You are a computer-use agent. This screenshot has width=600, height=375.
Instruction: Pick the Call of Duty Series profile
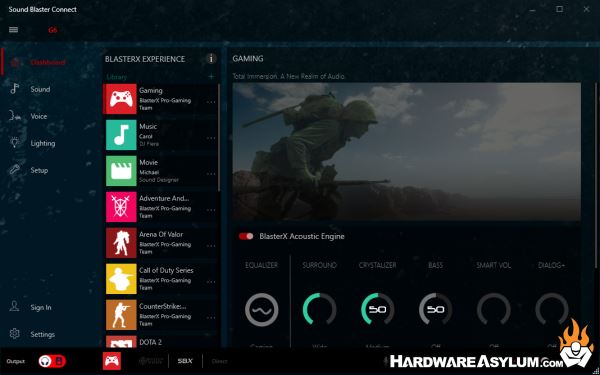click(161, 279)
